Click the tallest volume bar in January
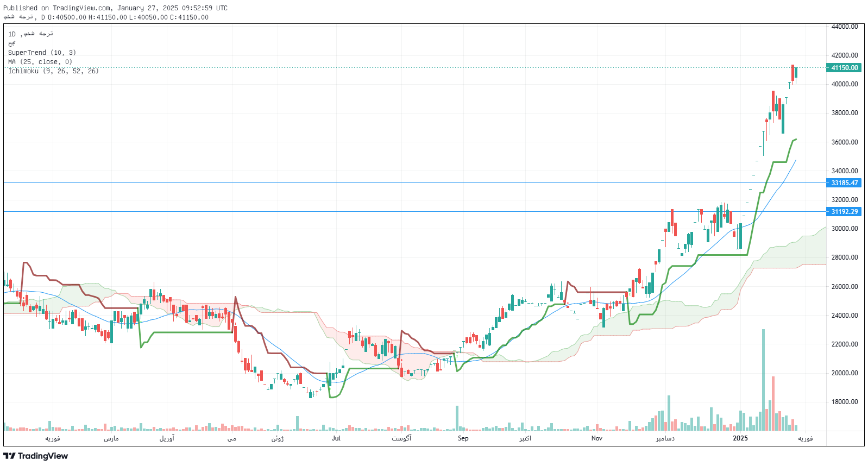Viewport: 868px width, 466px height. (x=763, y=380)
